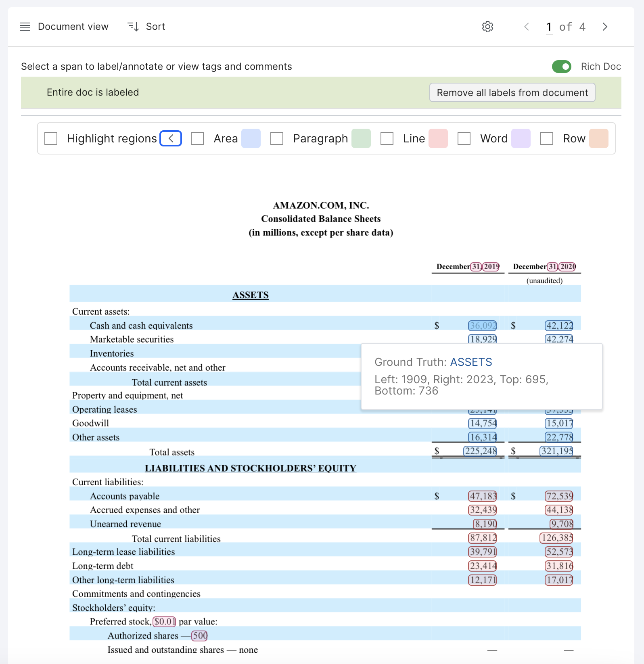
Task: Click the orange Row color swatch
Action: coord(599,138)
